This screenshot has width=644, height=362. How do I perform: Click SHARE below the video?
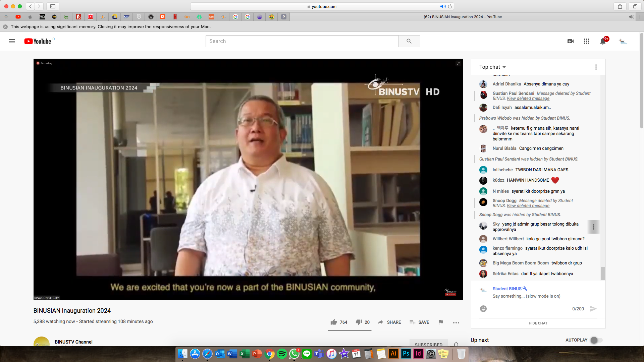[x=389, y=322]
